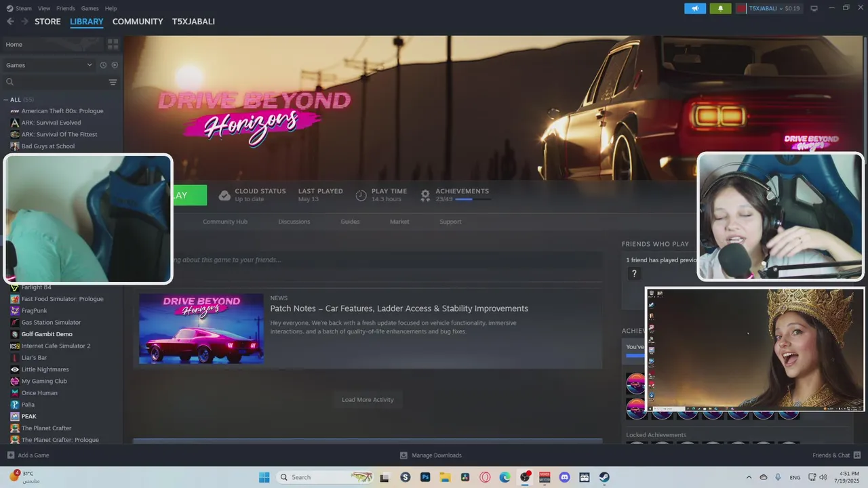
Task: Switch library to grid collections view
Action: pos(113,44)
